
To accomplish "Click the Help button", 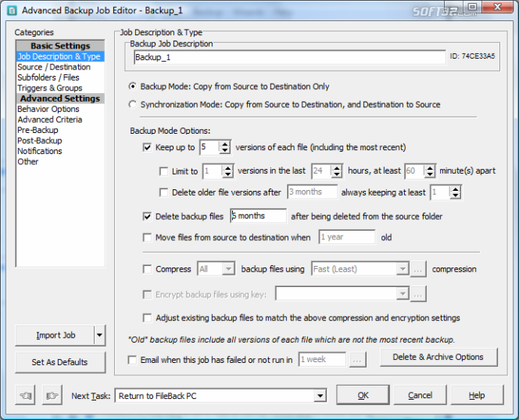I will tap(477, 395).
